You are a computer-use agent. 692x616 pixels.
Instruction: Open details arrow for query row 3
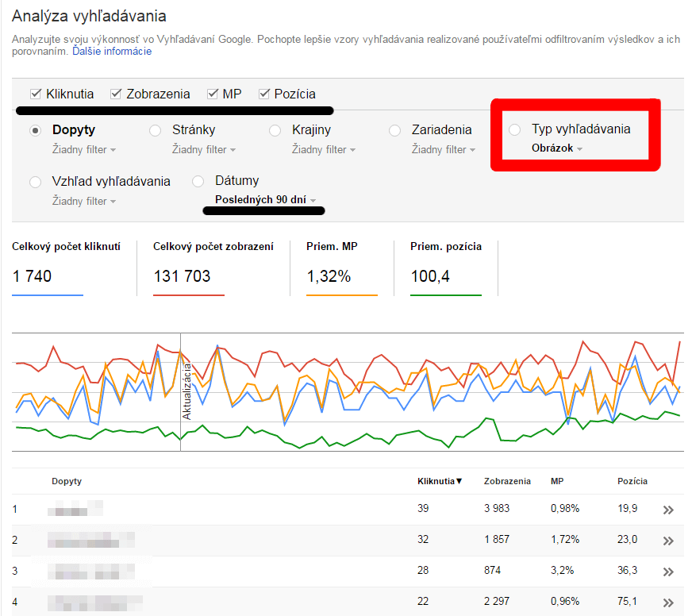(x=668, y=572)
